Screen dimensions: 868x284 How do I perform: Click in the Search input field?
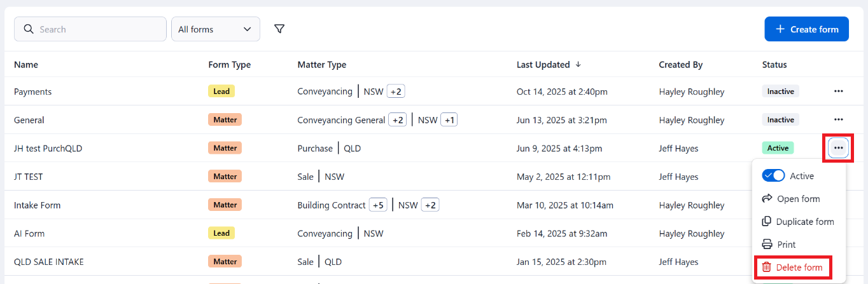(95, 29)
